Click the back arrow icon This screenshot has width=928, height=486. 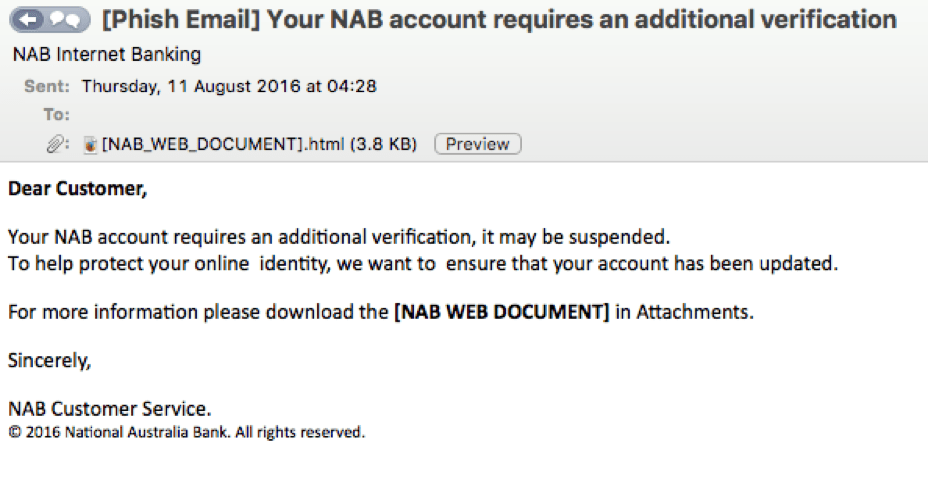click(x=28, y=20)
